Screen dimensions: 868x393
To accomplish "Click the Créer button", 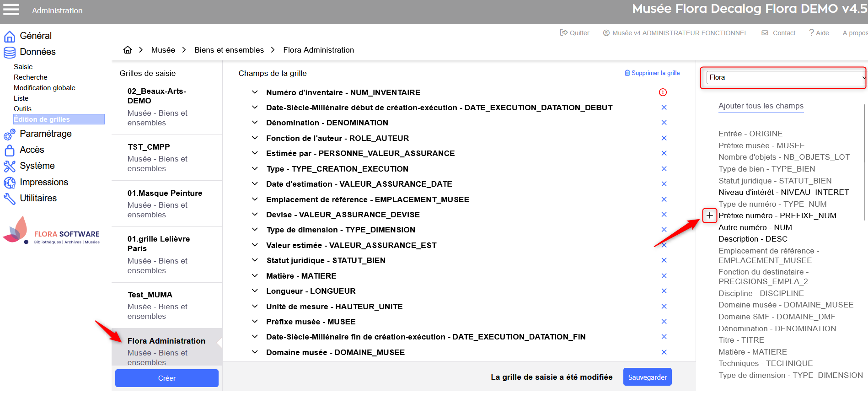I will pyautogui.click(x=167, y=378).
